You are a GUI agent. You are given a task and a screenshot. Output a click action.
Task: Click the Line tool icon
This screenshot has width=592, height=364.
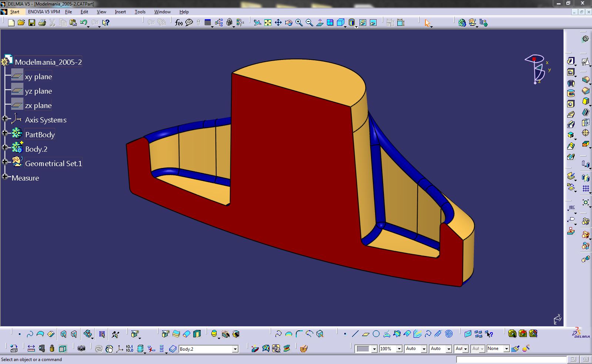click(x=355, y=334)
